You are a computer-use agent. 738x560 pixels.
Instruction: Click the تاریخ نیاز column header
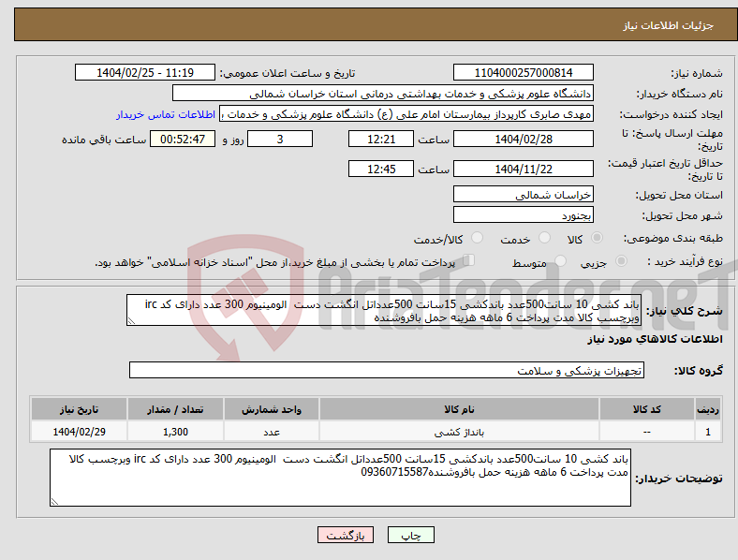tap(79, 409)
